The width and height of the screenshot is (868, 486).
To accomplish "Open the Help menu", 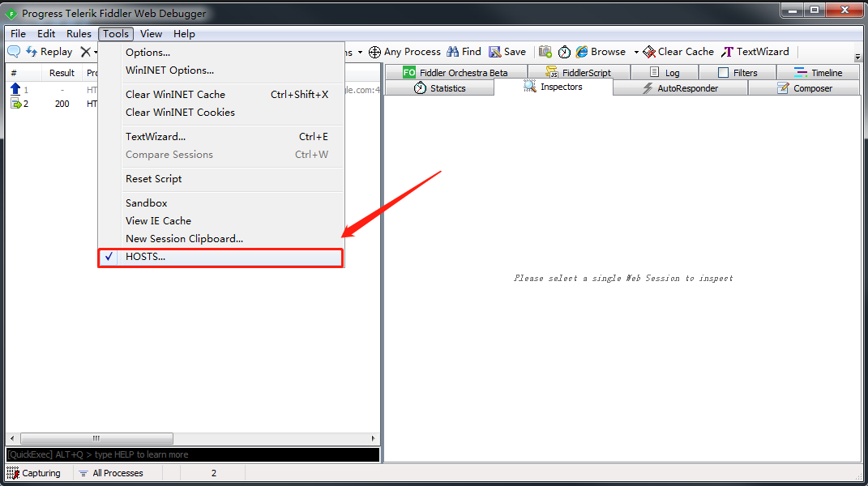I will coord(184,34).
